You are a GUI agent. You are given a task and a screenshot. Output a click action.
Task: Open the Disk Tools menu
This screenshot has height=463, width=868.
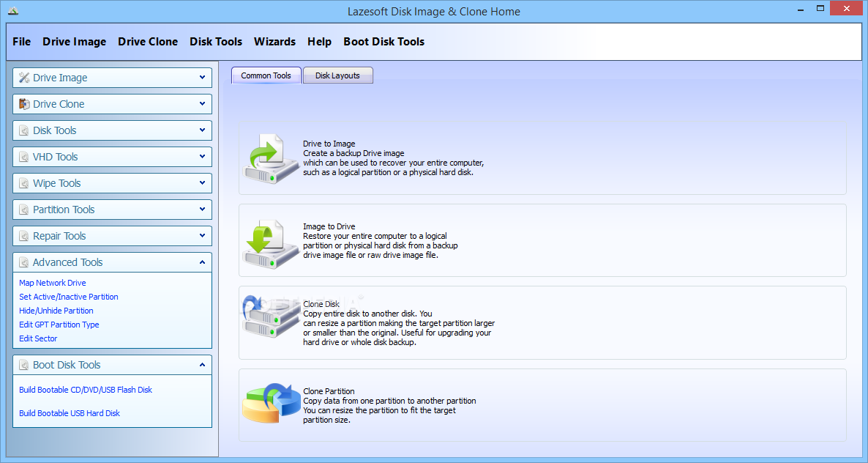pos(216,42)
